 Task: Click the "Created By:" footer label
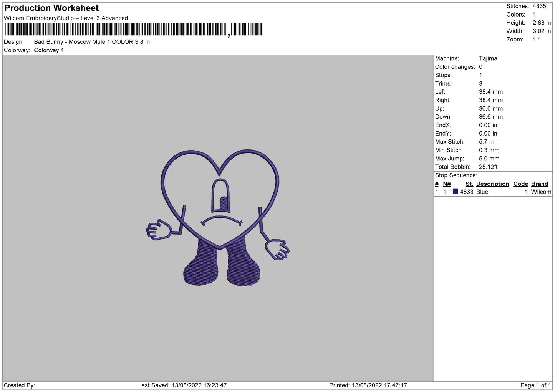click(x=19, y=385)
